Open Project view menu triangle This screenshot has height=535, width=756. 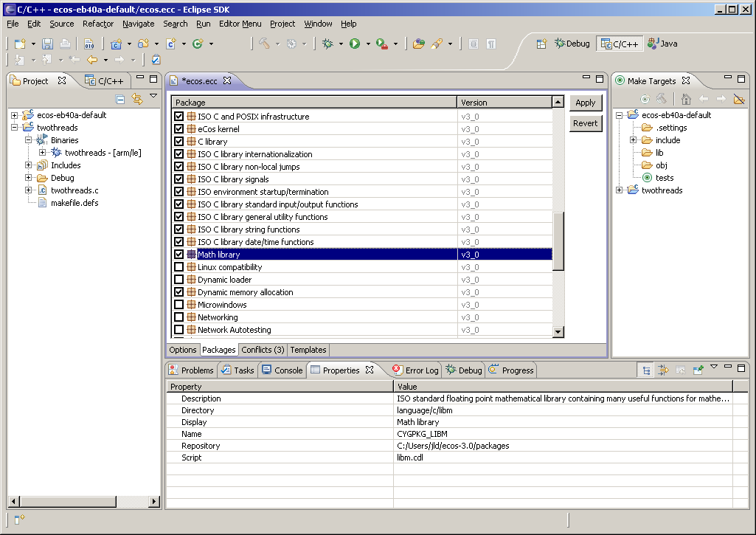click(153, 96)
